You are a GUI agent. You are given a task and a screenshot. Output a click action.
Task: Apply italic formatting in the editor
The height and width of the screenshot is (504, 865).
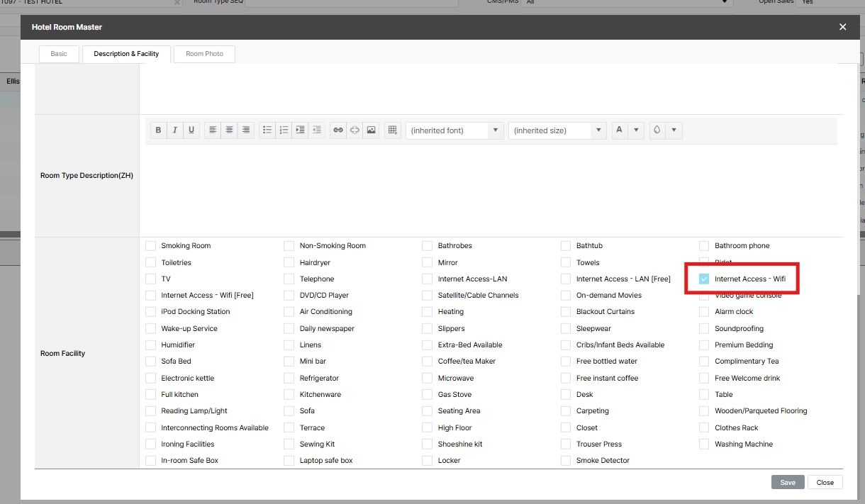174,130
